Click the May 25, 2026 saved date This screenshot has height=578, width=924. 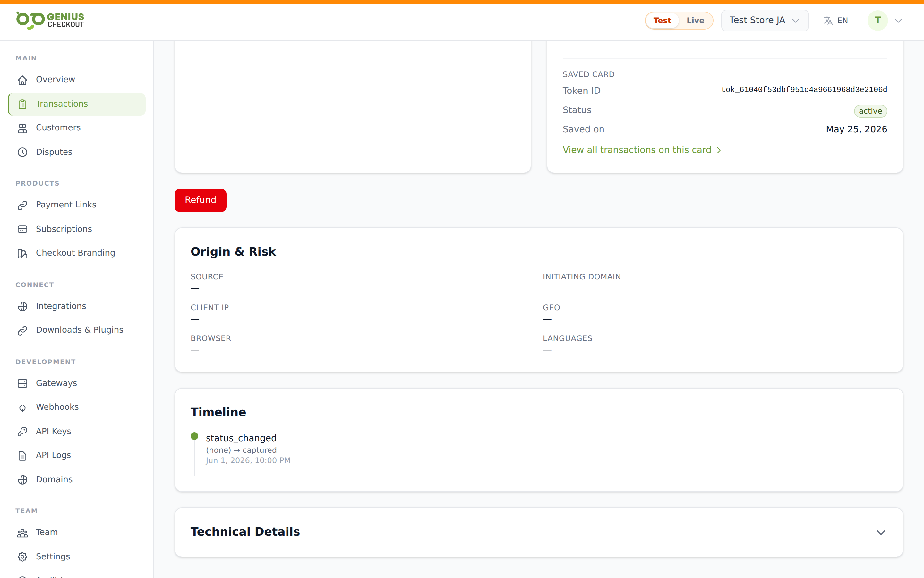tap(856, 129)
